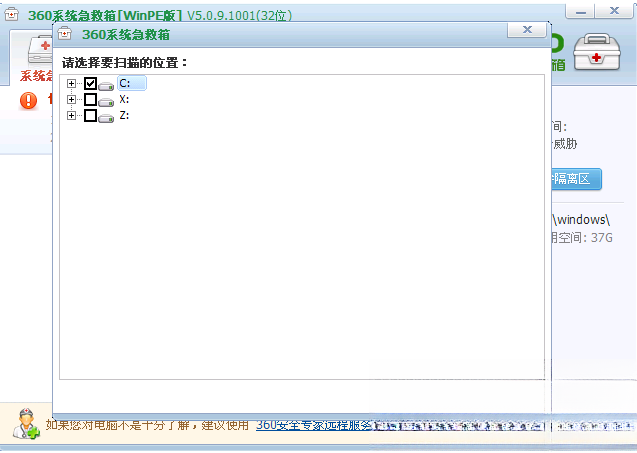637x453 pixels.
Task: Close the scan location dialog
Action: coord(527,30)
